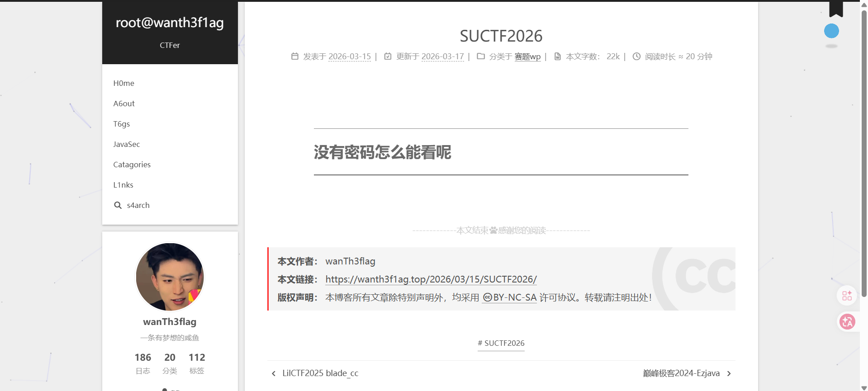Click the page vertical scrollbar thumb
This screenshot has height=391, width=868.
tap(864, 154)
